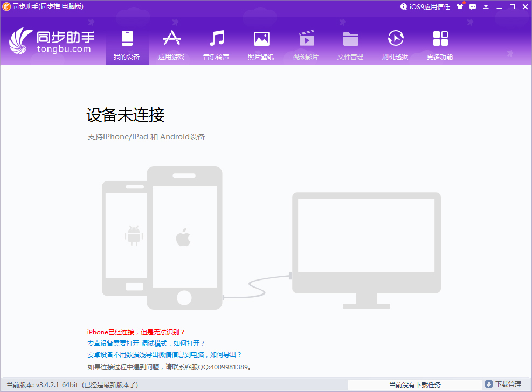
Task: Switch to the 应用游戏 tab
Action: 171,43
